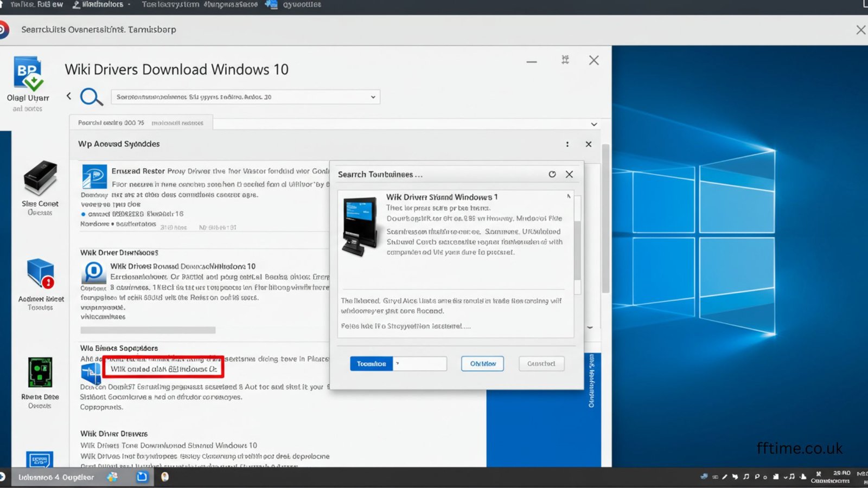Open the white egg-shaped taskbar icon
The height and width of the screenshot is (488, 868).
165,477
